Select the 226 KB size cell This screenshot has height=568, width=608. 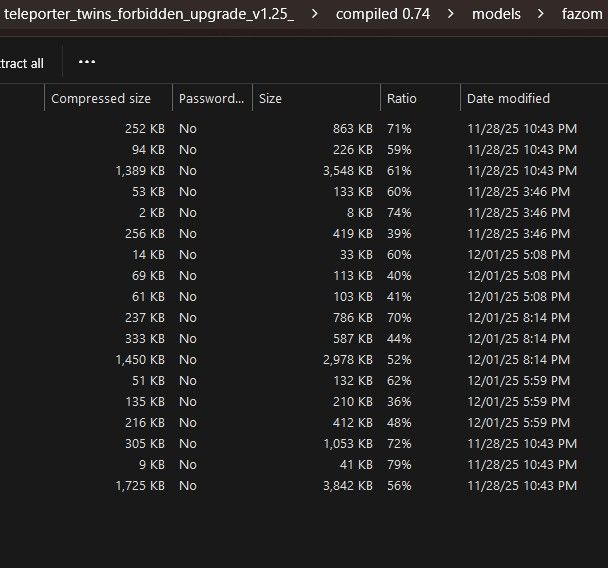352,150
